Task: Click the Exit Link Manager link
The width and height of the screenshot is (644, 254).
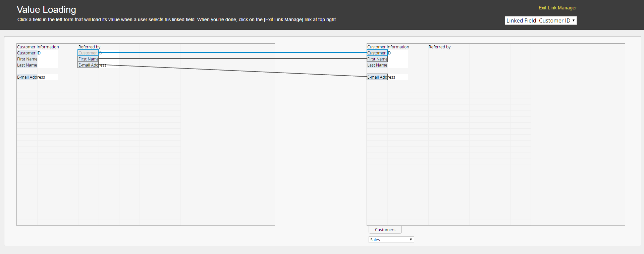Action: point(557,8)
